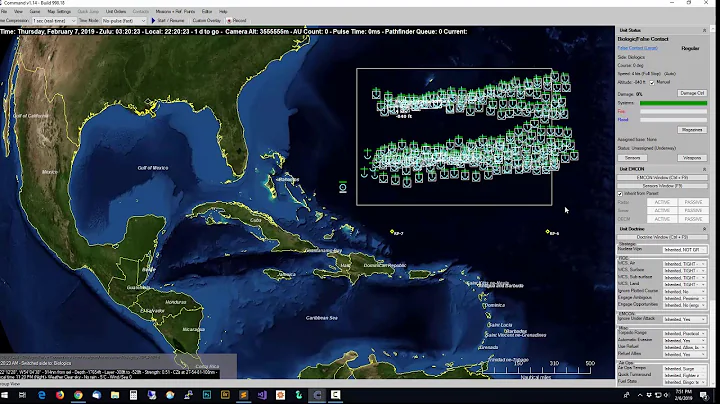Set Radar to PASSIVE
This screenshot has width=720, height=404.
click(x=693, y=202)
